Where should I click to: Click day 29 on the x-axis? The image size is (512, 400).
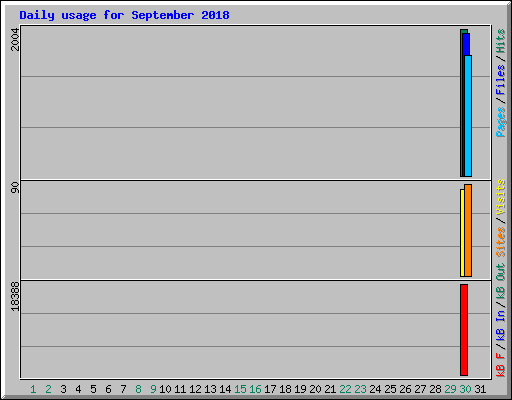point(450,389)
